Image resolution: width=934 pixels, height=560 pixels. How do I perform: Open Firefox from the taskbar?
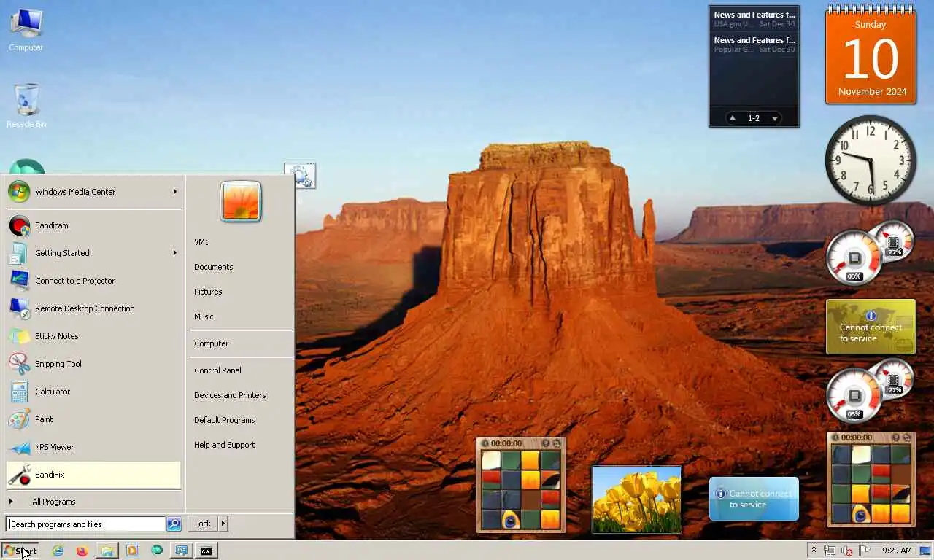pos(82,551)
